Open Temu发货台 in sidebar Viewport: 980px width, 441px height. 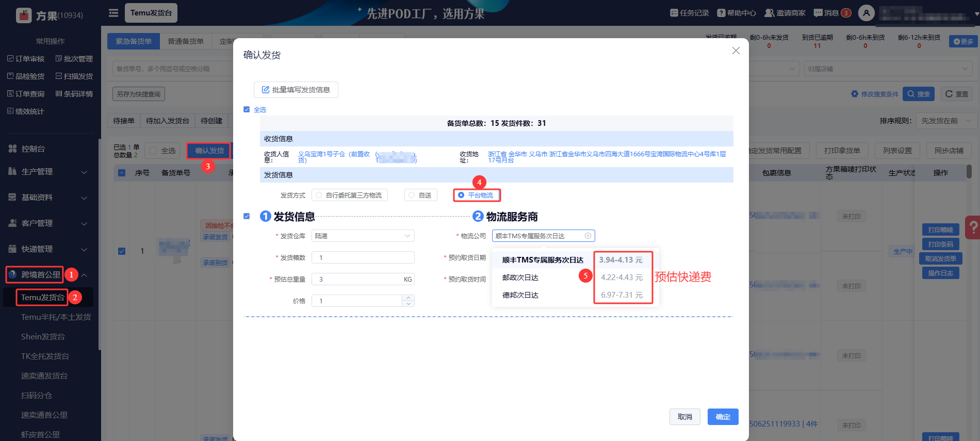pos(43,298)
